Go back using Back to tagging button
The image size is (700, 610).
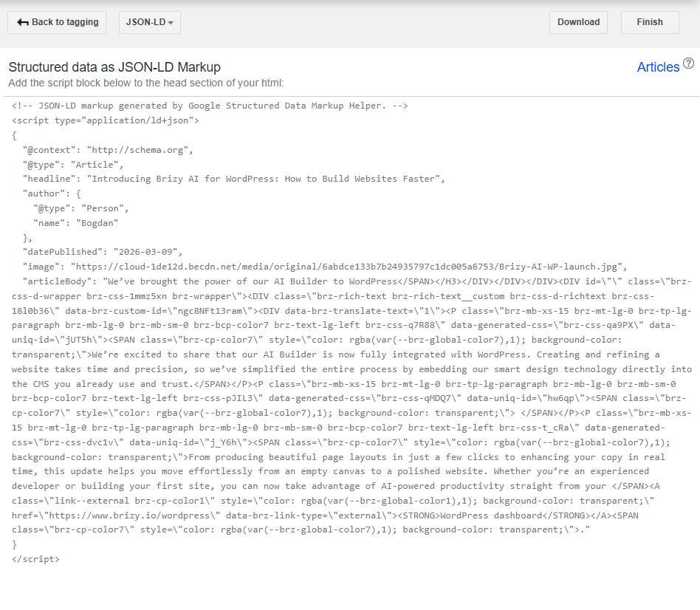(x=57, y=22)
